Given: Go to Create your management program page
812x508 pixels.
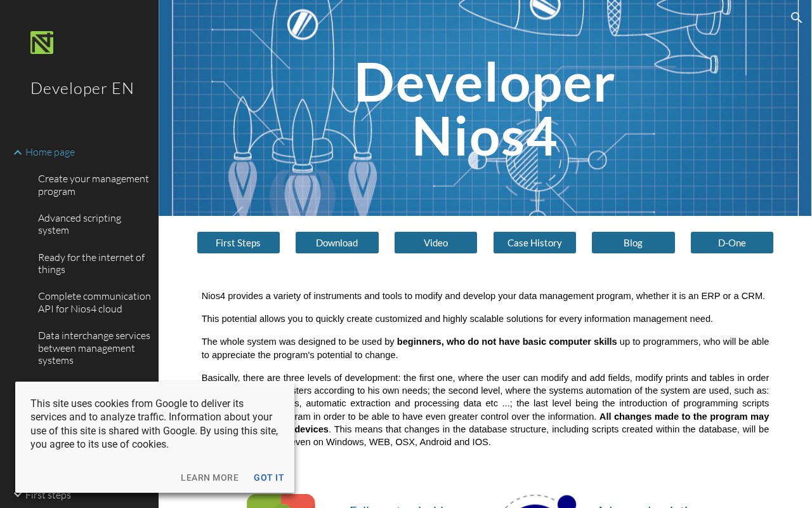Looking at the screenshot, I should tap(93, 185).
